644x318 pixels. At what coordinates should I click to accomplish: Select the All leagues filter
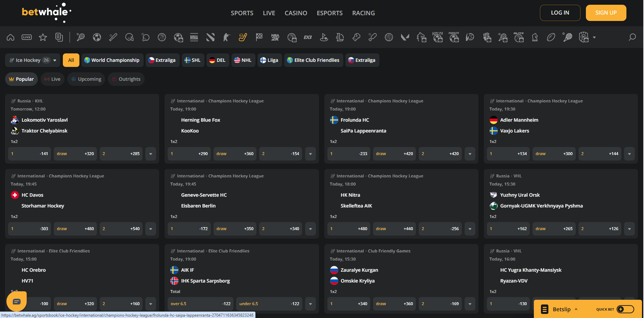[x=71, y=60]
